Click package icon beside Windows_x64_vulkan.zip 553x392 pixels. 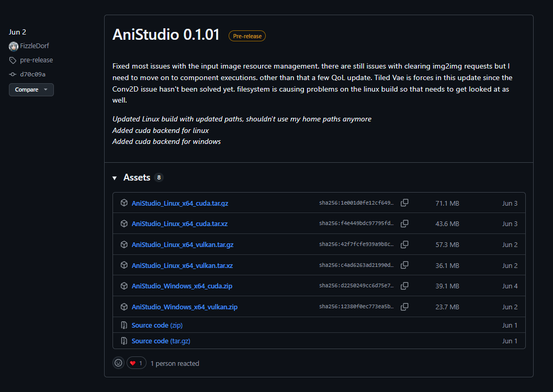(124, 307)
